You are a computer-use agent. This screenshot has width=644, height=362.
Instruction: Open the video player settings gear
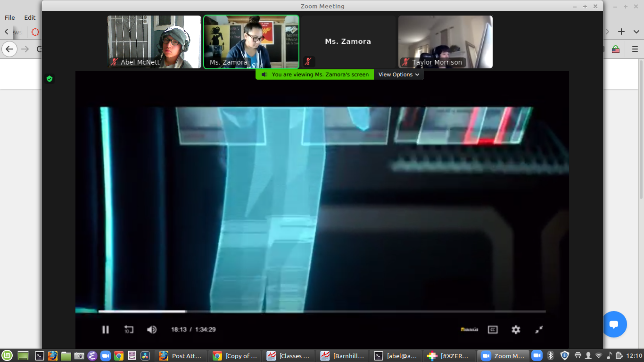[x=516, y=329]
